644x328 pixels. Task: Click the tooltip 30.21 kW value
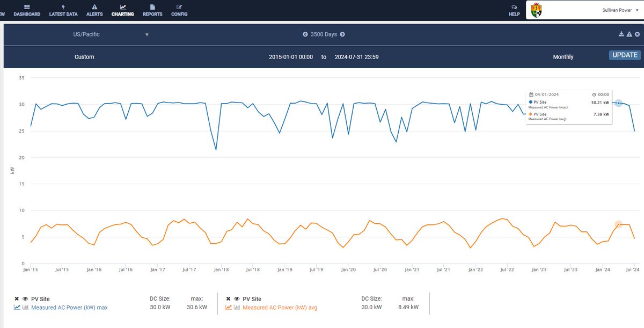click(x=600, y=102)
